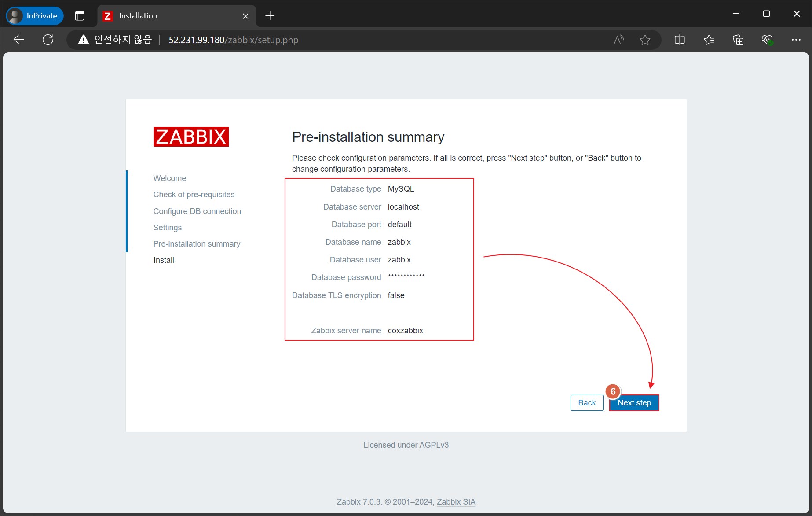The height and width of the screenshot is (516, 812).
Task: Open Browser essentials heart icon
Action: click(x=767, y=40)
